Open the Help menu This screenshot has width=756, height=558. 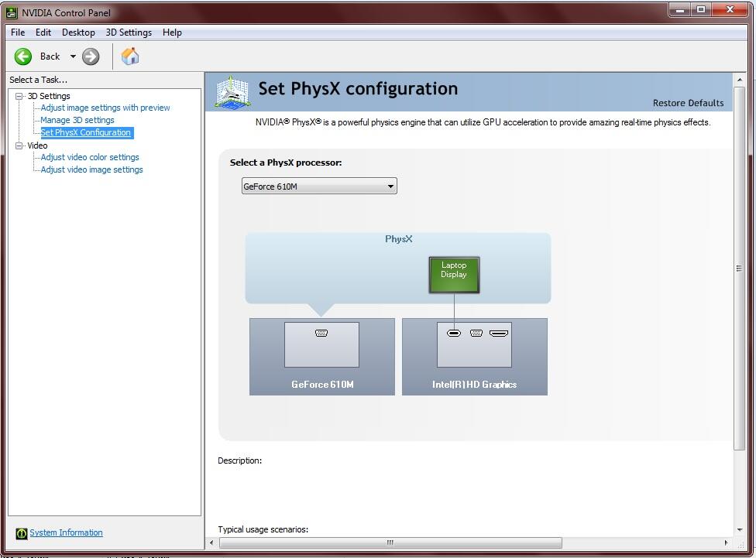[x=172, y=33]
